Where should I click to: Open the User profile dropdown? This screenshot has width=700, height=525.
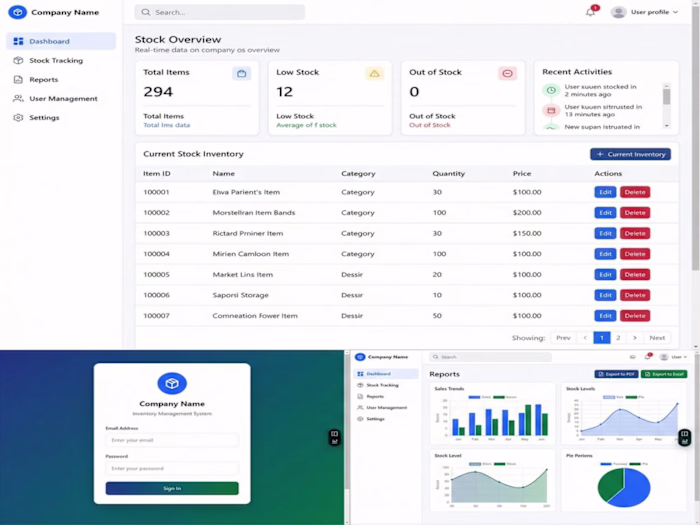[x=645, y=12]
